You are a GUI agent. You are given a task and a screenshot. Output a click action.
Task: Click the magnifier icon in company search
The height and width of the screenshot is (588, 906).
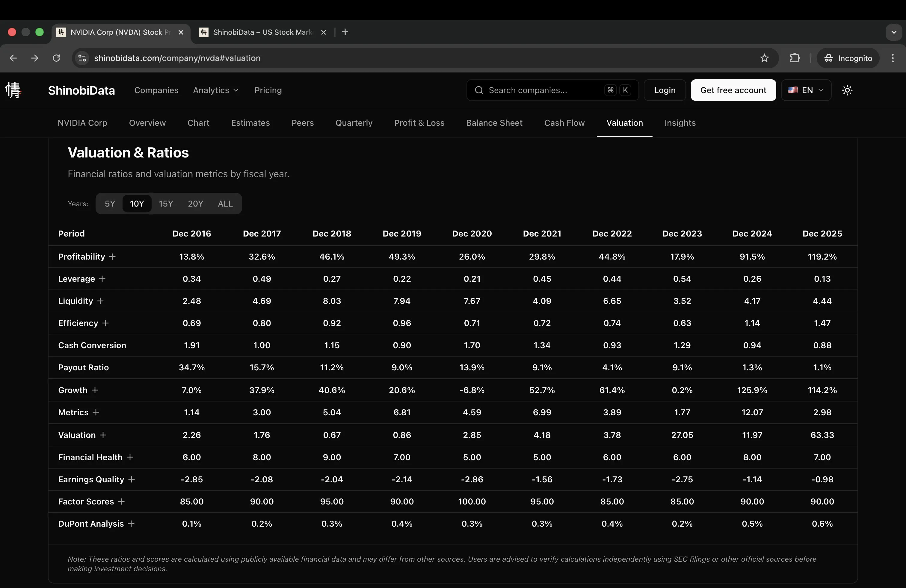coord(479,90)
